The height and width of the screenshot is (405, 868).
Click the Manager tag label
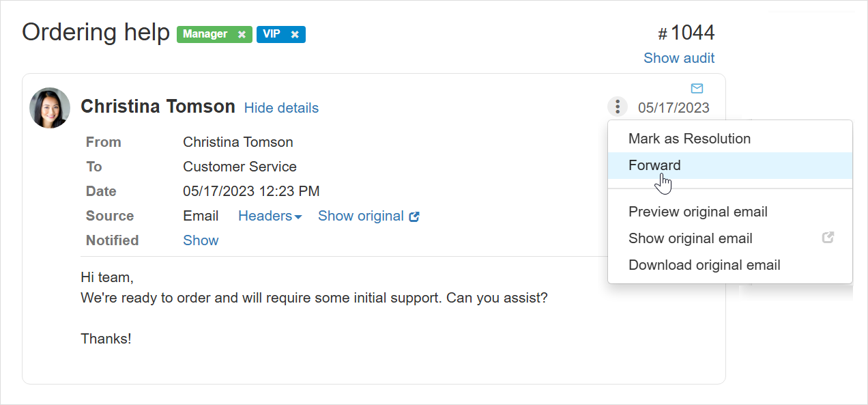coord(205,34)
